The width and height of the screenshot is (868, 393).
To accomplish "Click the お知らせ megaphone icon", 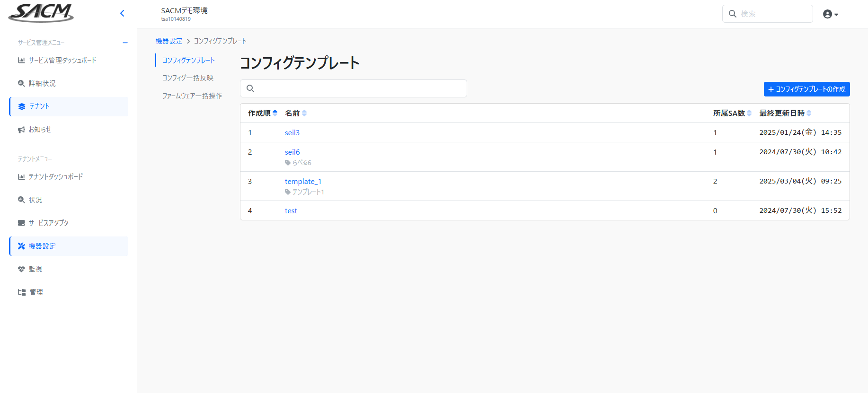I will point(21,130).
